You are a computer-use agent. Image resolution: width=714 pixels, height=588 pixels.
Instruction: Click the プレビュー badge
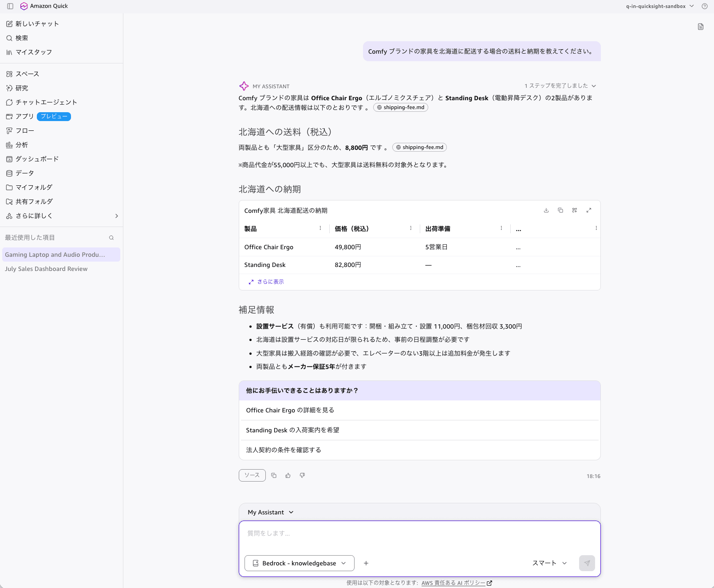coord(54,117)
